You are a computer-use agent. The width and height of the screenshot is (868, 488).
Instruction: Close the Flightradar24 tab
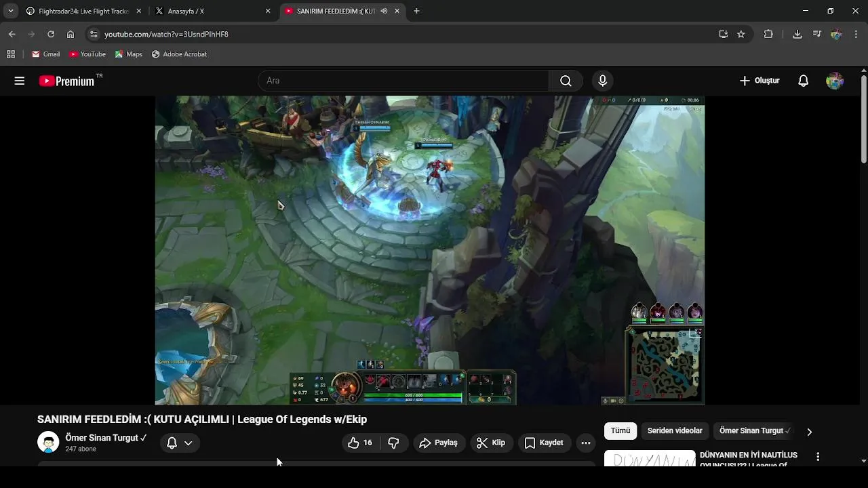coord(139,11)
